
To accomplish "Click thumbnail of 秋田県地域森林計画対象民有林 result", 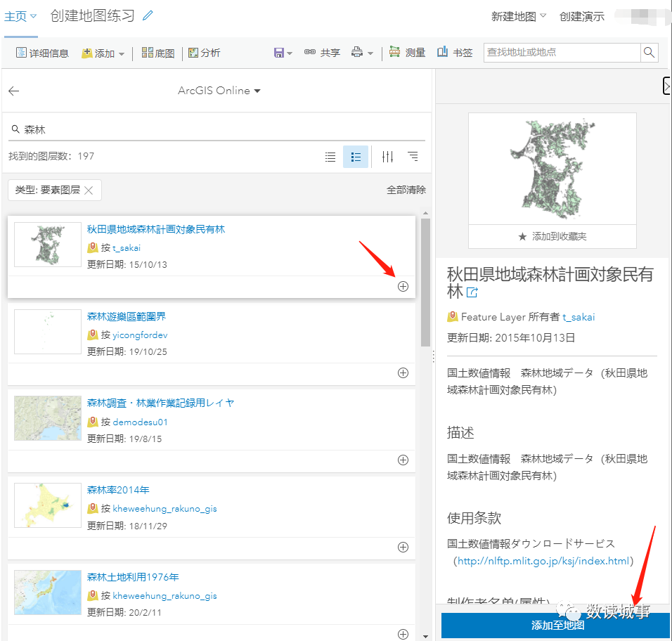I will (48, 245).
